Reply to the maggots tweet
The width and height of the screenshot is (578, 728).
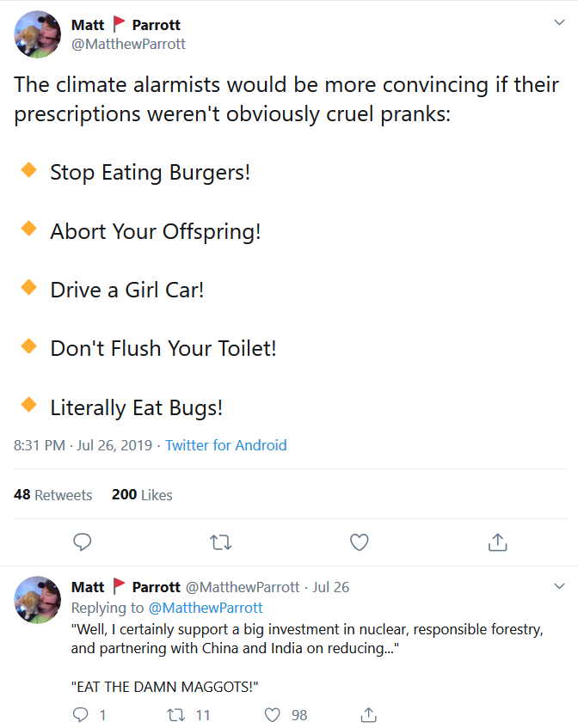click(80, 715)
